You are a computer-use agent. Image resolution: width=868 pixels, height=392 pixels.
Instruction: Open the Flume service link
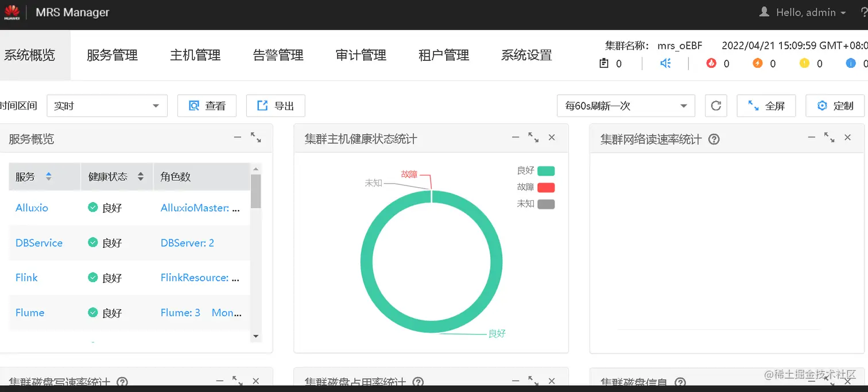[30, 312]
